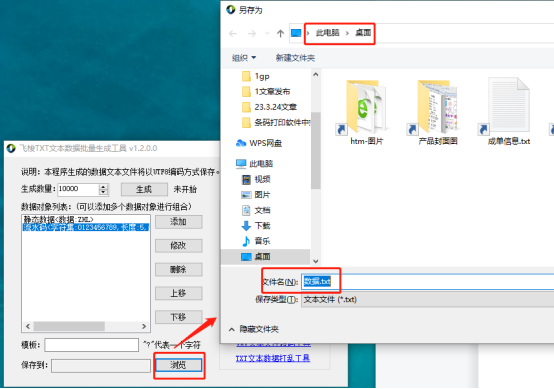This screenshot has height=389, width=554.
Task: Click the 下移 button
Action: [x=178, y=317]
